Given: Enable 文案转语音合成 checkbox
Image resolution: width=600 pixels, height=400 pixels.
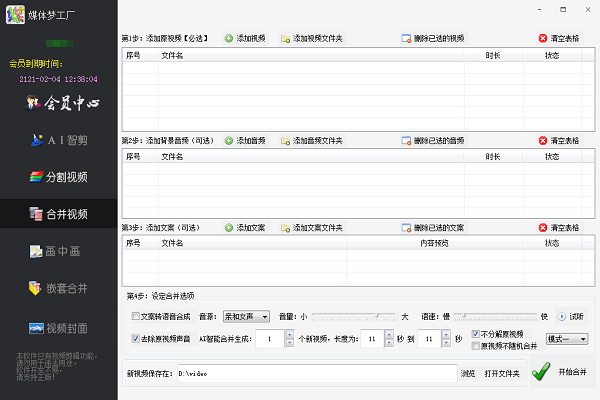Looking at the screenshot, I should click(x=136, y=317).
